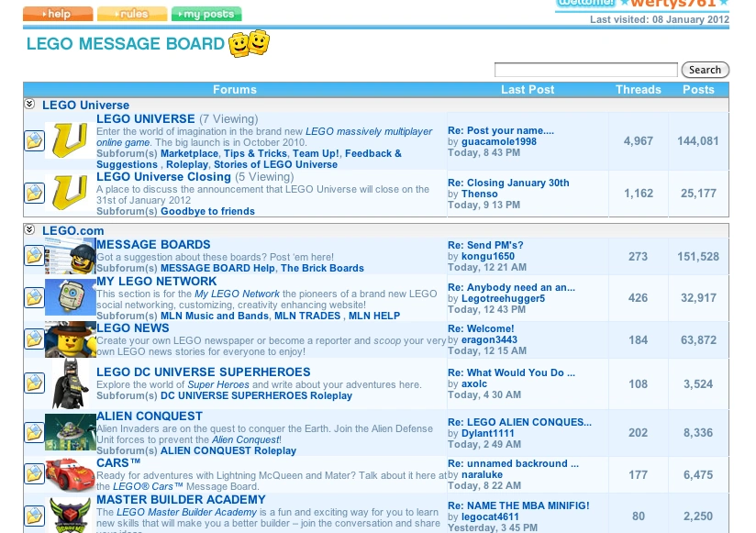Image resolution: width=756 pixels, height=533 pixels.
Task: Open the MESSAGE BOARD Help subforum
Action: click(217, 268)
